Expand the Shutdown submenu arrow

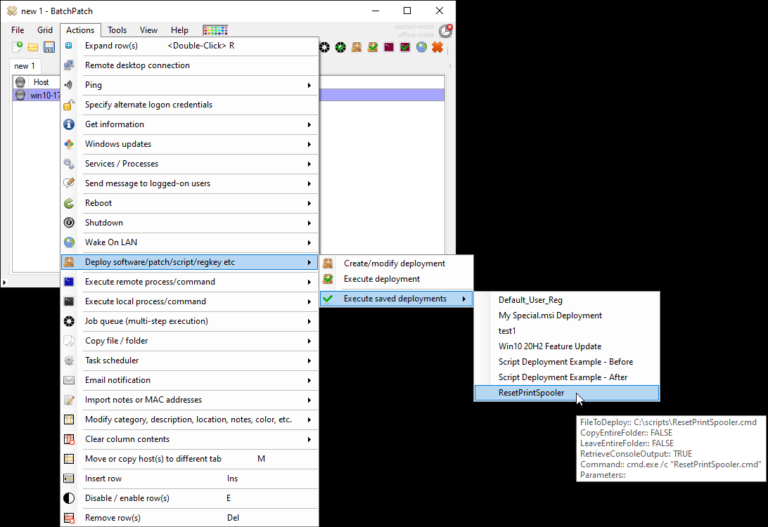point(309,223)
